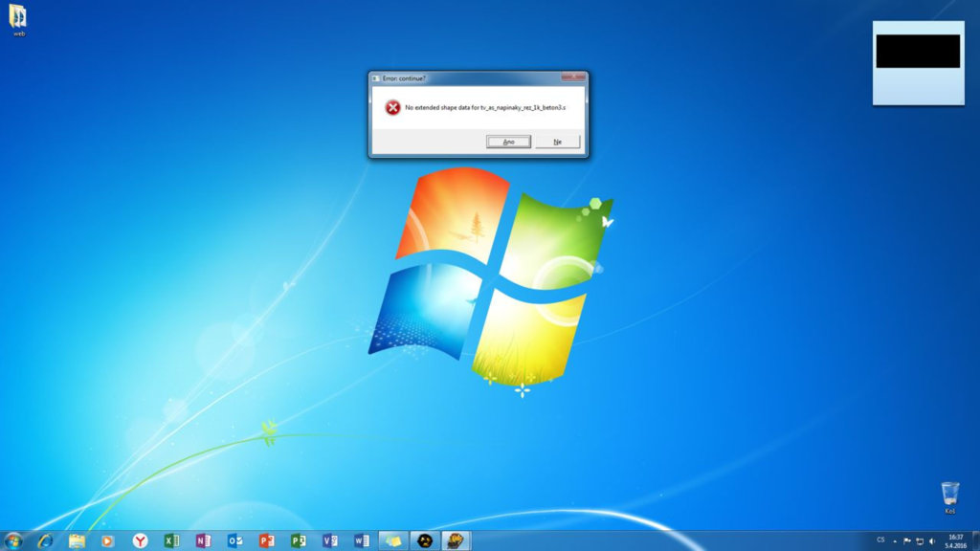Select the "No extended shape data" error message
Viewport: 980px width, 551px height.
coord(485,107)
